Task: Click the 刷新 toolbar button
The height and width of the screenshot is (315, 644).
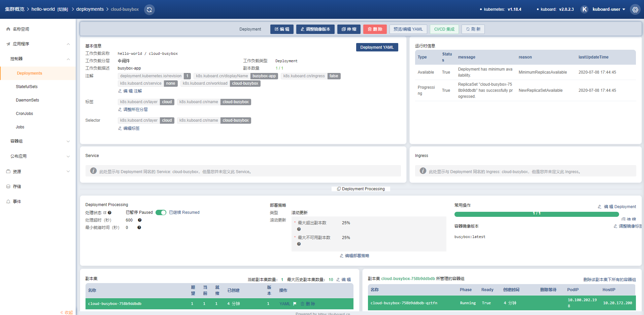Action: tap(473, 29)
